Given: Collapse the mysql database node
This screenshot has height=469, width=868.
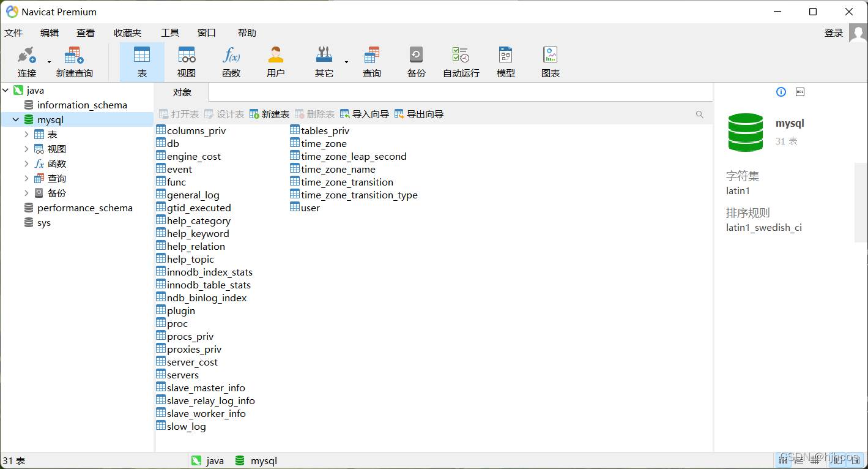Looking at the screenshot, I should coord(16,120).
